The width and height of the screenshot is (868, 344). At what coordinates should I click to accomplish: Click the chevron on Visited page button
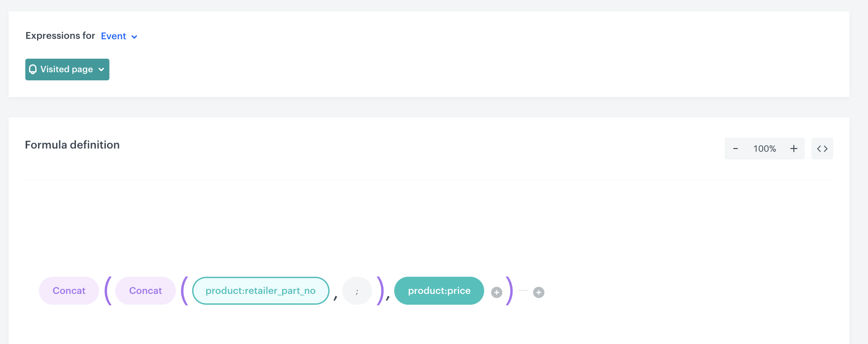pyautogui.click(x=101, y=70)
